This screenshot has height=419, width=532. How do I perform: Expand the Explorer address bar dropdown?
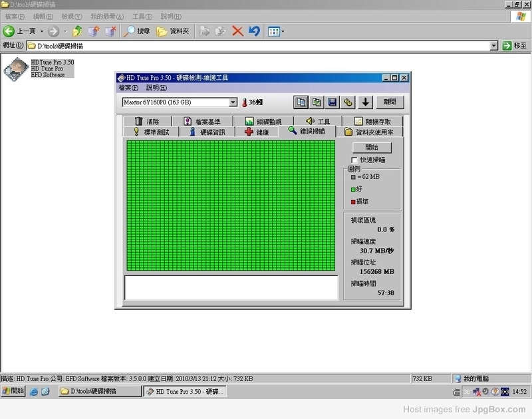[493, 46]
